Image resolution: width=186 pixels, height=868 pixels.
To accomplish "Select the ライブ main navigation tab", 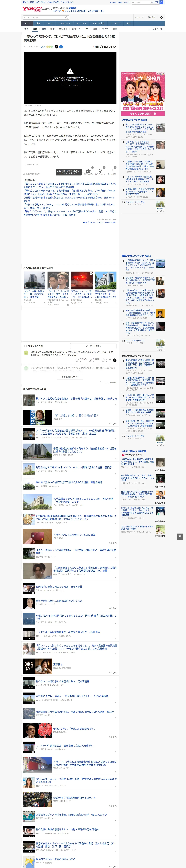I will click(49, 24).
